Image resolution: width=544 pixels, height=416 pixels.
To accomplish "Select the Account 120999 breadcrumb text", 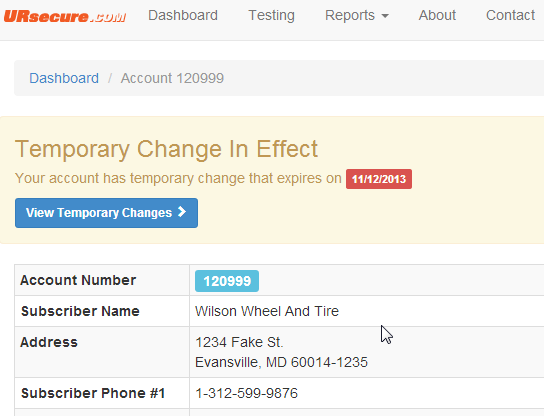I will pyautogui.click(x=172, y=78).
